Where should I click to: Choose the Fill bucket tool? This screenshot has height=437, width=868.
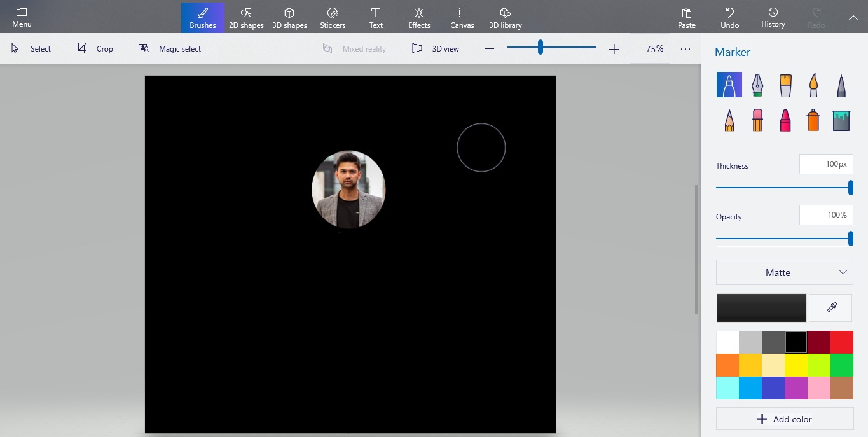841,120
